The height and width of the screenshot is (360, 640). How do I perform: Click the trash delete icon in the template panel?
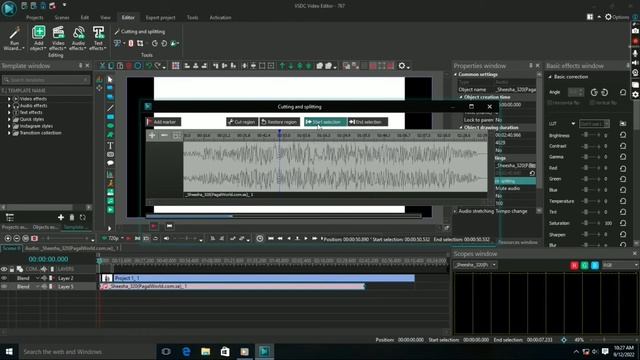[72, 218]
